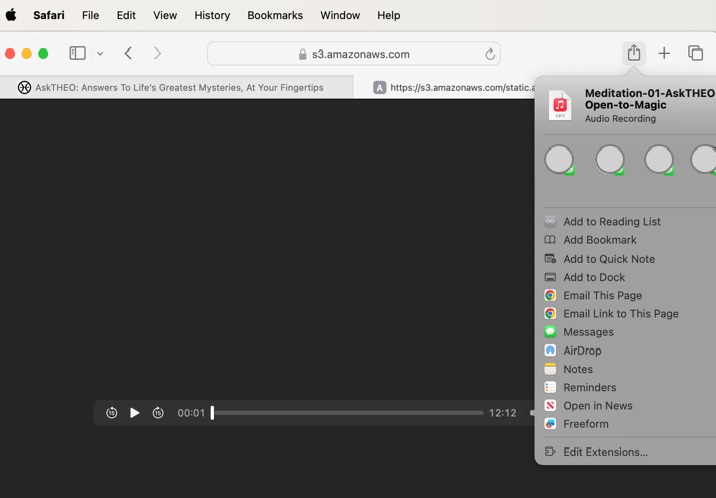
Task: Go back to previous page
Action: pyautogui.click(x=128, y=53)
